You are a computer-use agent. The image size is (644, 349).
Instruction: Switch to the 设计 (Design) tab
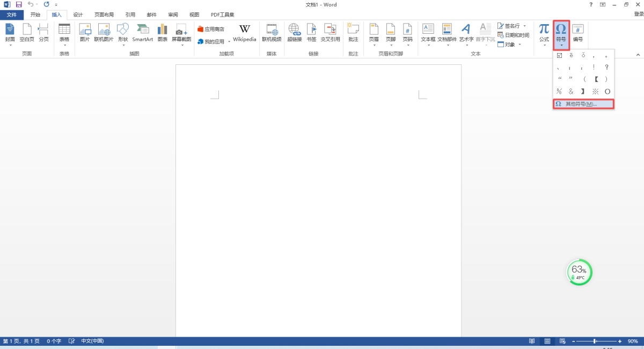point(78,14)
